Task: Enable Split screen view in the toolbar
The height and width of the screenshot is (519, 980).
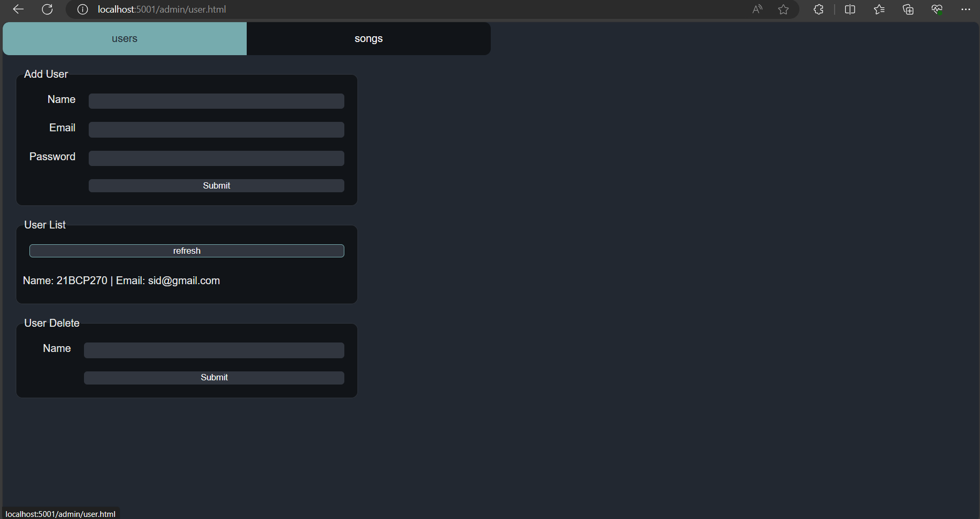Action: (x=850, y=9)
